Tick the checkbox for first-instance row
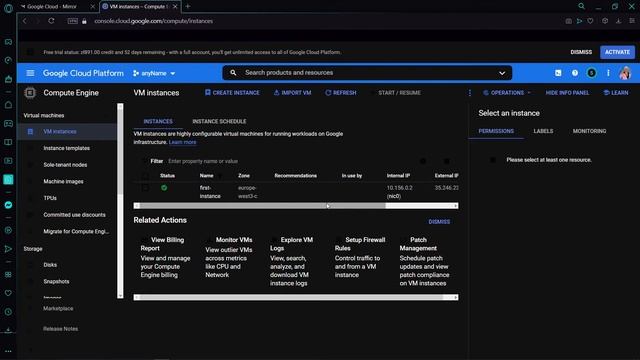640x360 pixels. (x=145, y=188)
